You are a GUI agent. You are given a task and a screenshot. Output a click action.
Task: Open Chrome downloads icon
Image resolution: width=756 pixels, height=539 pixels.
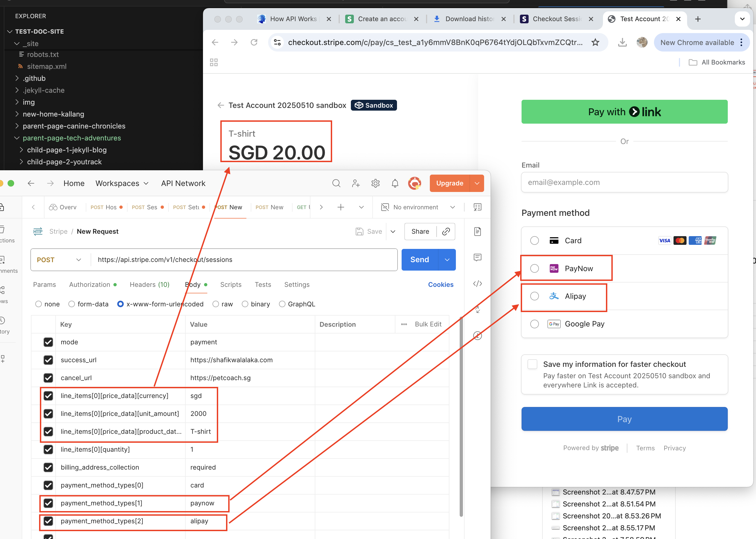pos(622,42)
